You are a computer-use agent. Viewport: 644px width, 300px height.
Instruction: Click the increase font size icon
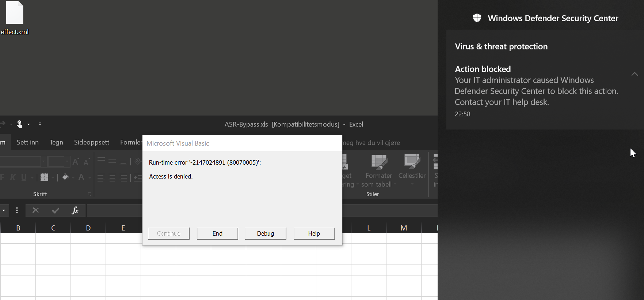(76, 162)
